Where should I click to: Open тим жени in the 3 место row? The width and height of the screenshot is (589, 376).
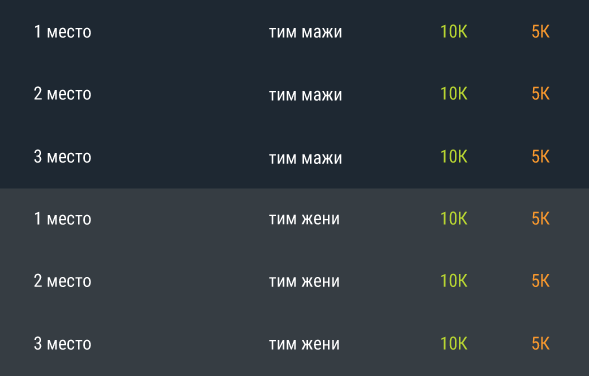point(304,344)
